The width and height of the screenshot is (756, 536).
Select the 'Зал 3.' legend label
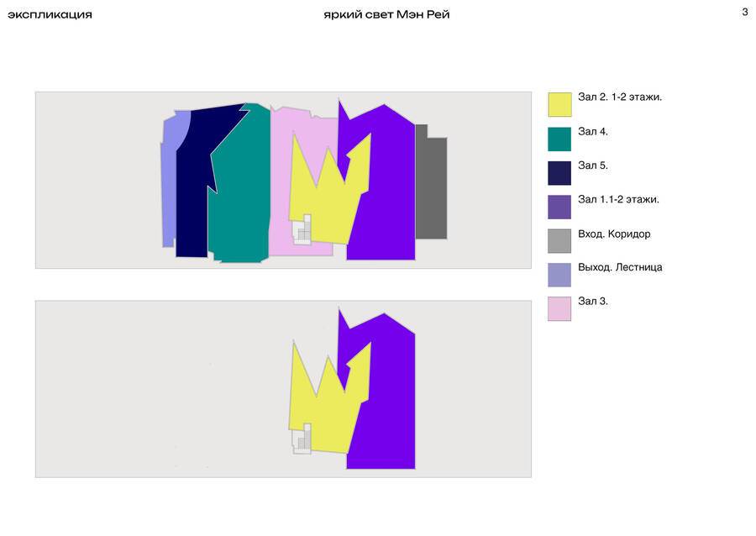(592, 302)
